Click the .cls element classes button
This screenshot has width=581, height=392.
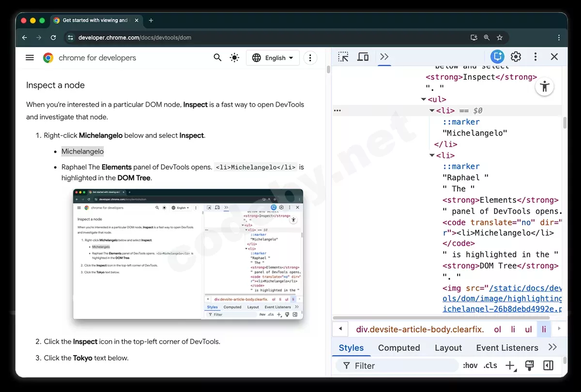[x=490, y=365]
